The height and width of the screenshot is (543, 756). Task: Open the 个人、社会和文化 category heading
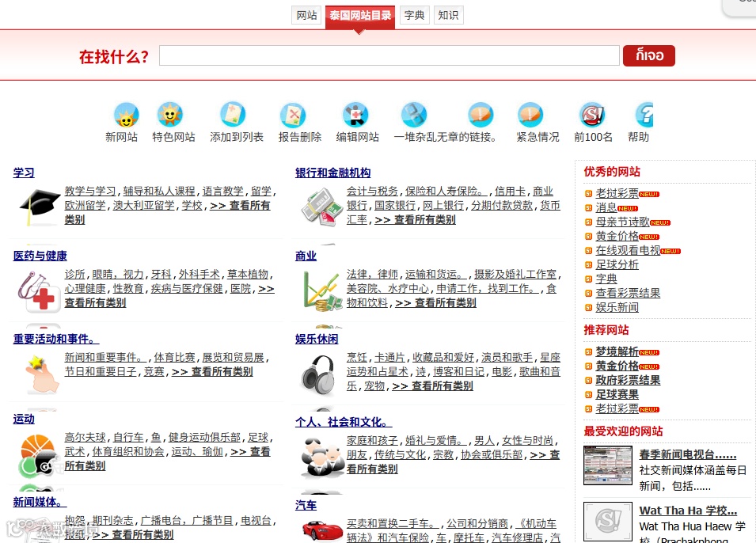pos(344,422)
